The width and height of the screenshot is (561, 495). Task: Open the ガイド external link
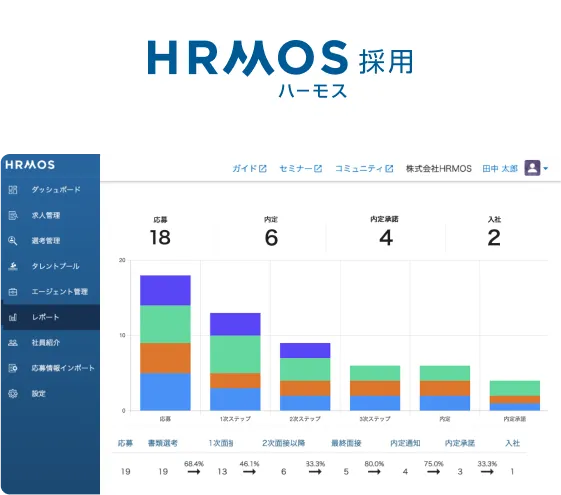click(249, 168)
